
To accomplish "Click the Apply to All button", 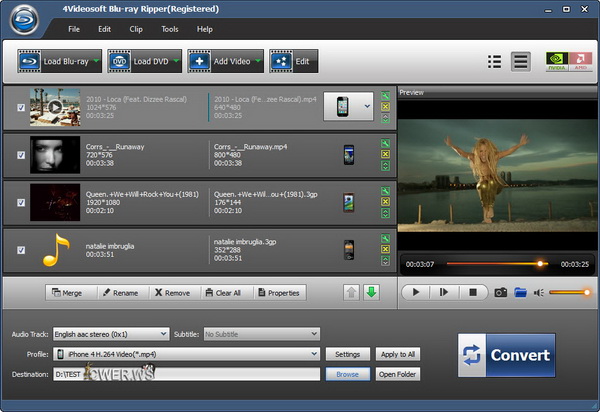I will point(398,354).
